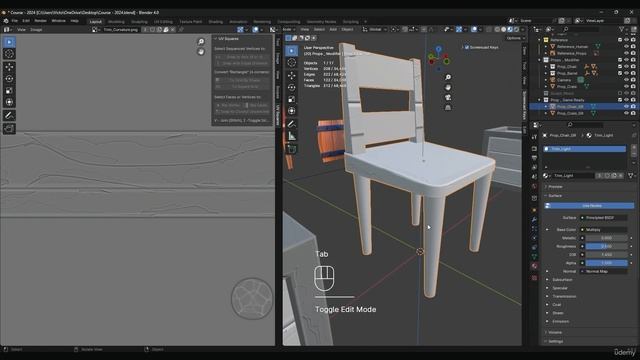Toggle camera view in the 3D viewport

point(448,97)
